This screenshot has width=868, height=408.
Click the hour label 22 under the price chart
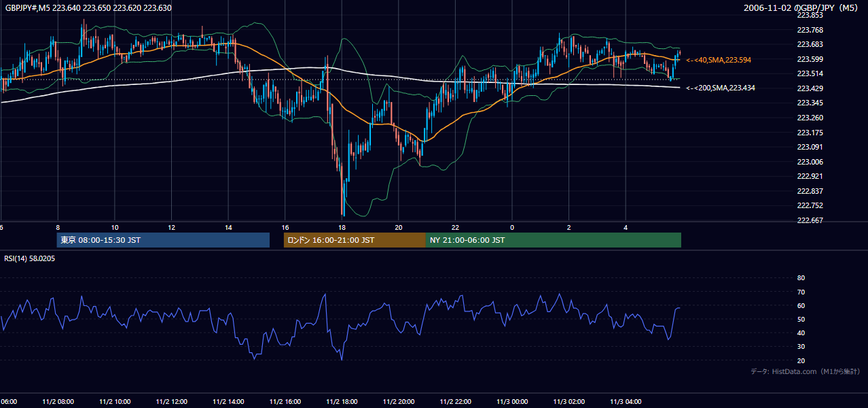pyautogui.click(x=456, y=227)
